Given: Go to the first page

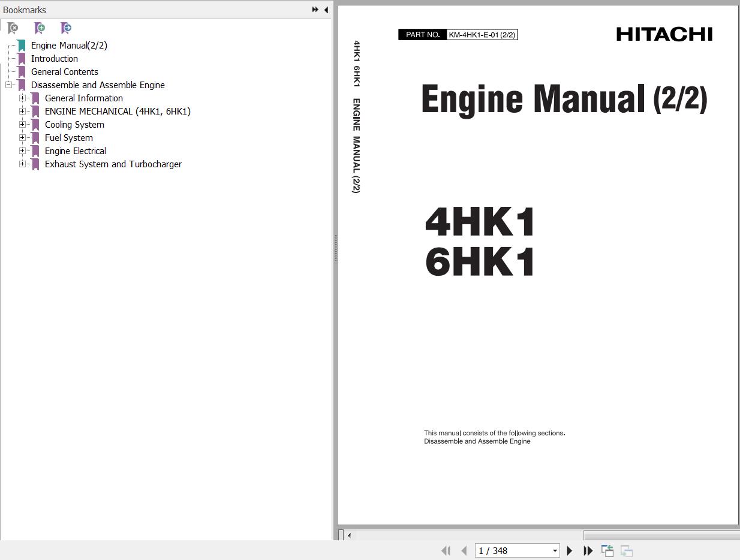Looking at the screenshot, I should [x=446, y=550].
